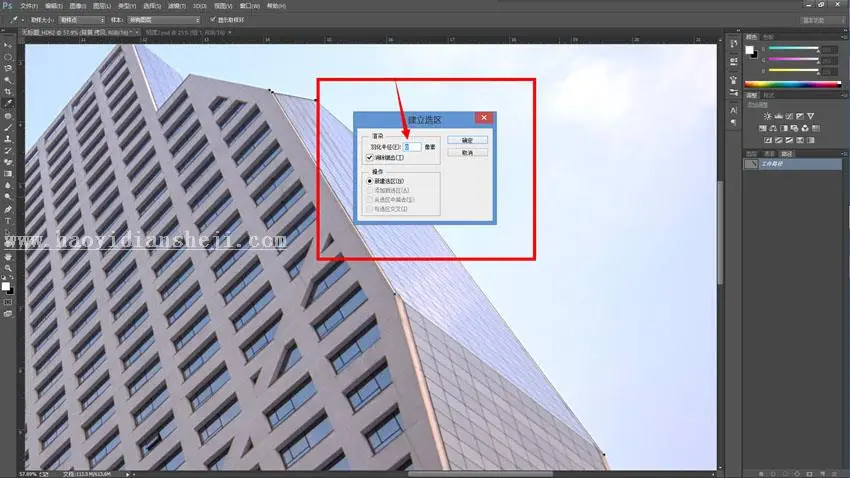
Task: Switch to the Paths panel tab
Action: (x=787, y=154)
